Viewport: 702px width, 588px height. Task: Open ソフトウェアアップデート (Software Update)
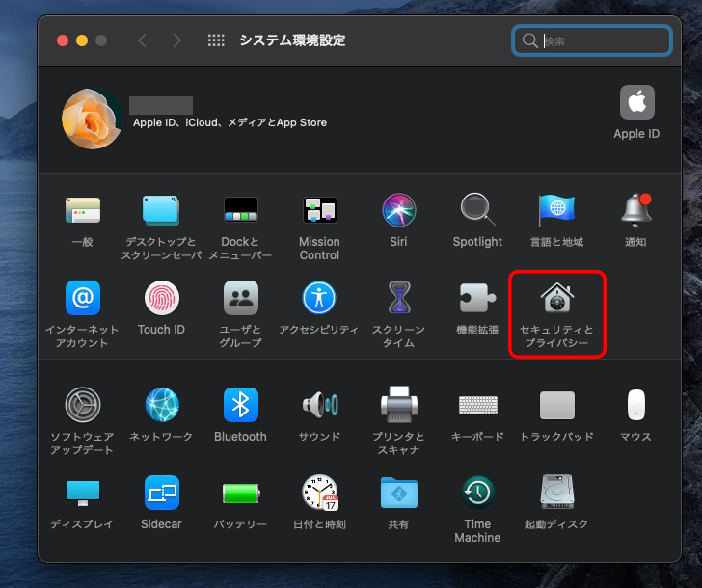point(82,405)
